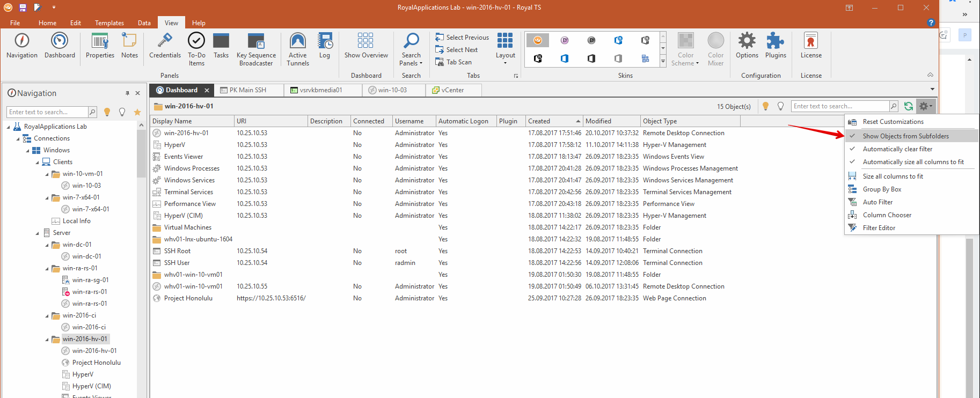Toggle Automatically clear filter option
The width and height of the screenshot is (980, 398).
click(x=897, y=149)
